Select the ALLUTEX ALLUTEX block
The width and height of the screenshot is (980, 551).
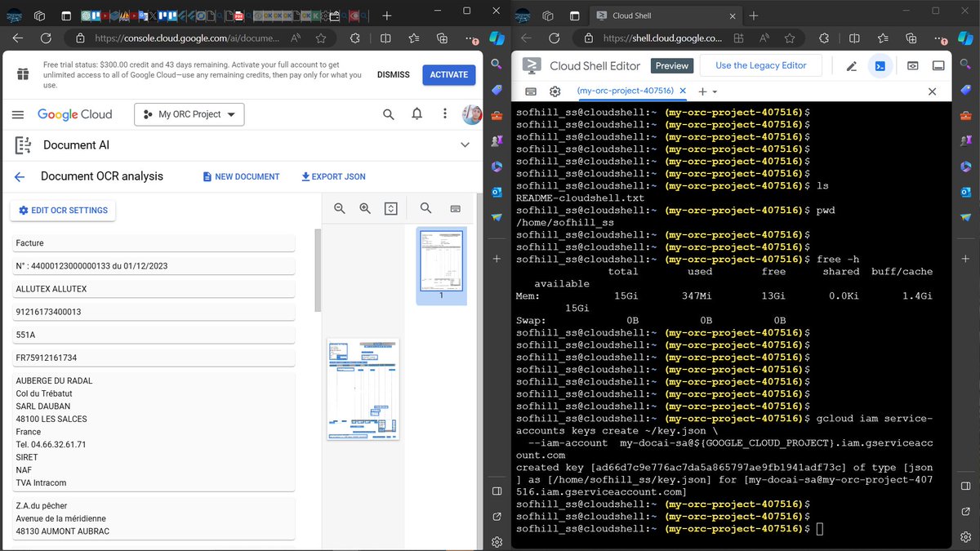click(x=153, y=289)
